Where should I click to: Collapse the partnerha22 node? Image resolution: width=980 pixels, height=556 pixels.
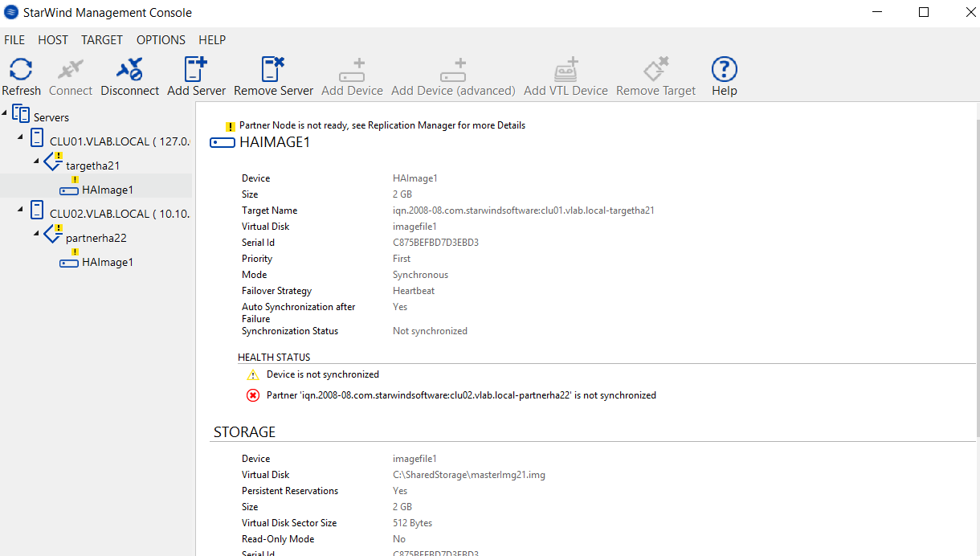coord(37,234)
